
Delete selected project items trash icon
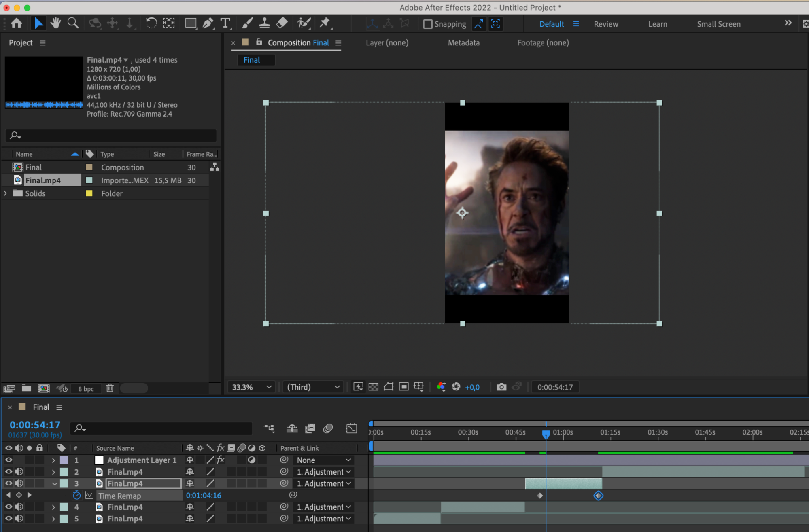point(110,388)
